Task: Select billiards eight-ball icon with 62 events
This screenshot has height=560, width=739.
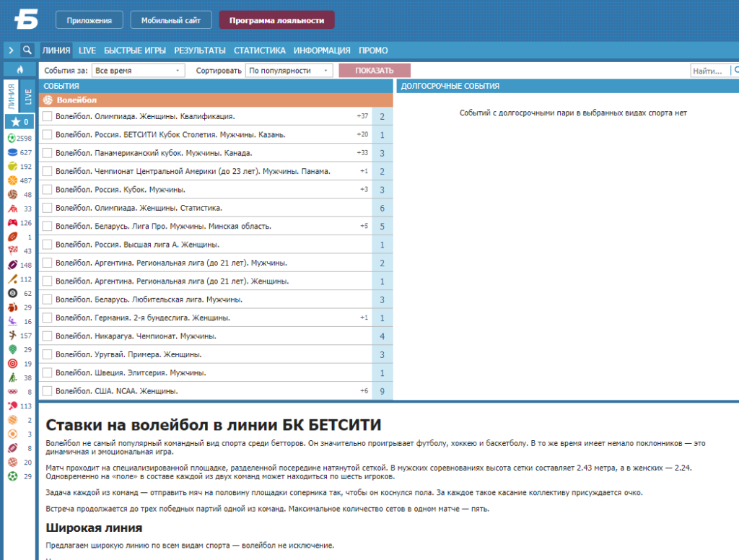Action: pos(13,293)
